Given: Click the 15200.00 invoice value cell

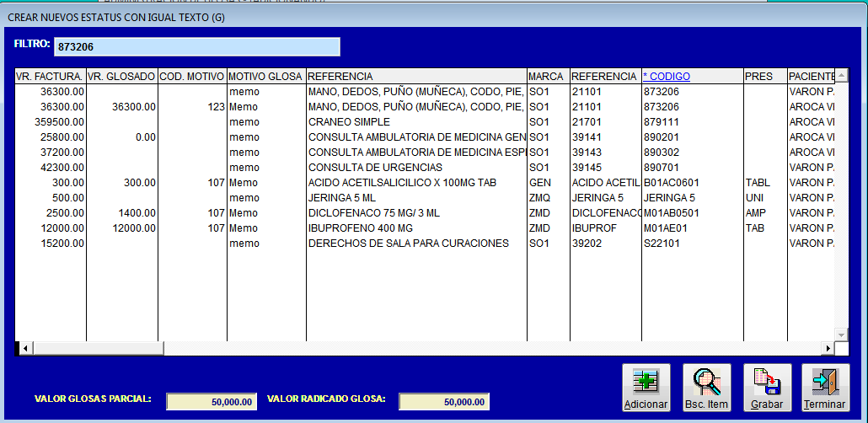Looking at the screenshot, I should (51, 243).
